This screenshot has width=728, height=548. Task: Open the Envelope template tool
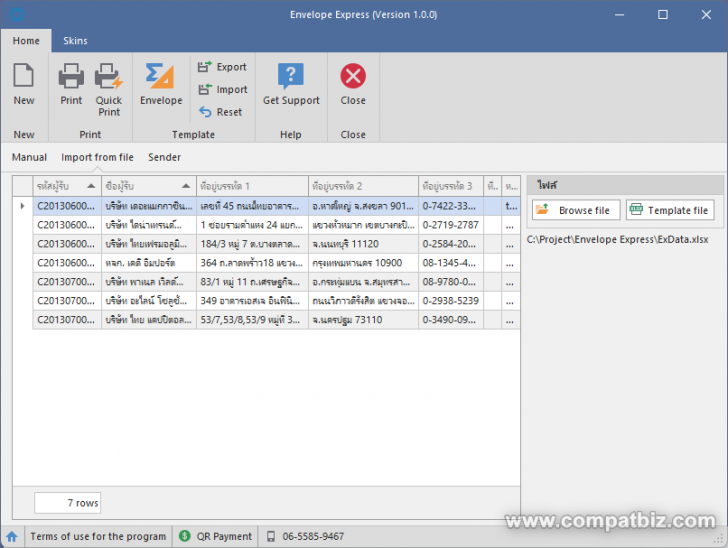click(161, 84)
